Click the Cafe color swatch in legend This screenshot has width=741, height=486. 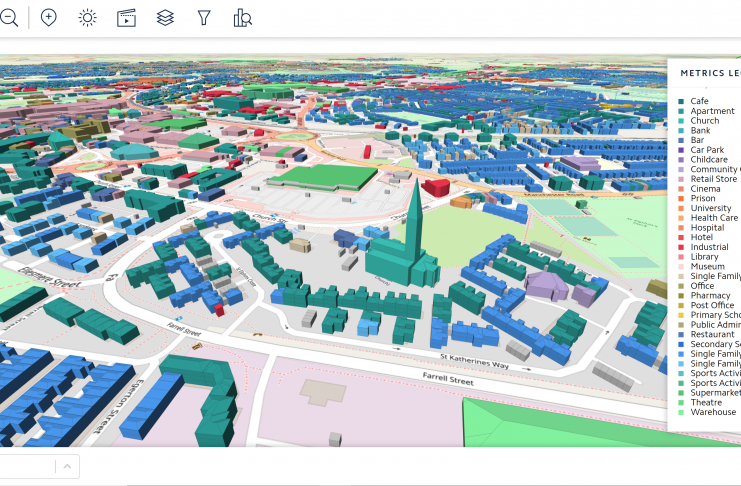click(681, 101)
